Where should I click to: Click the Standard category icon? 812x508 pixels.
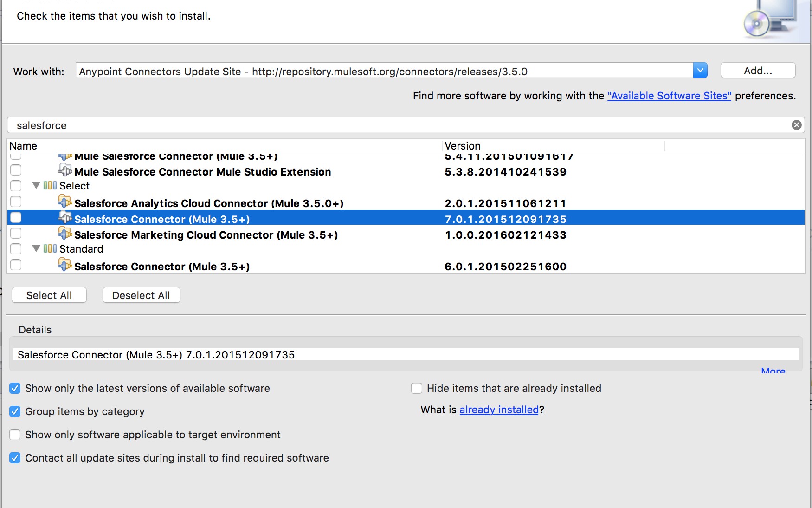(50, 249)
